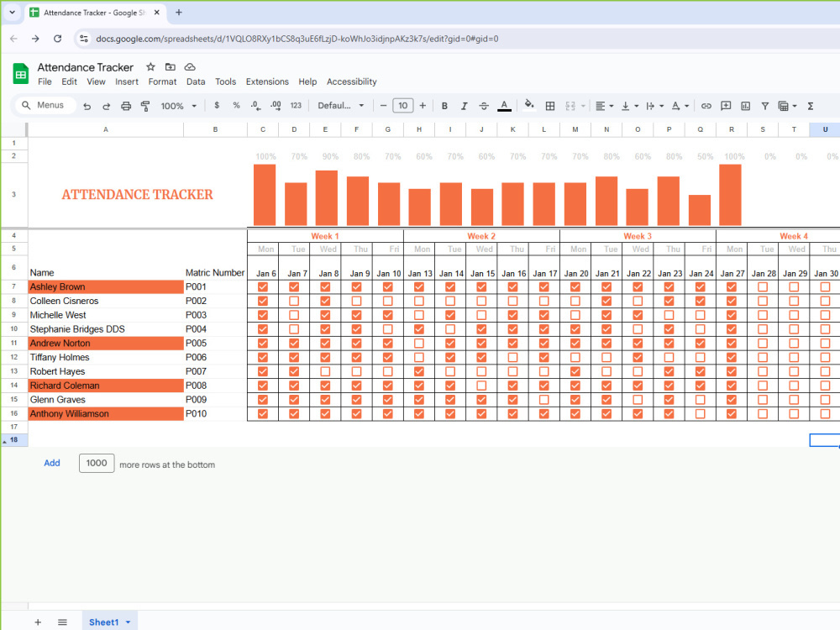The height and width of the screenshot is (630, 840).
Task: Add a new sheet with plus icon
Action: coord(38,622)
